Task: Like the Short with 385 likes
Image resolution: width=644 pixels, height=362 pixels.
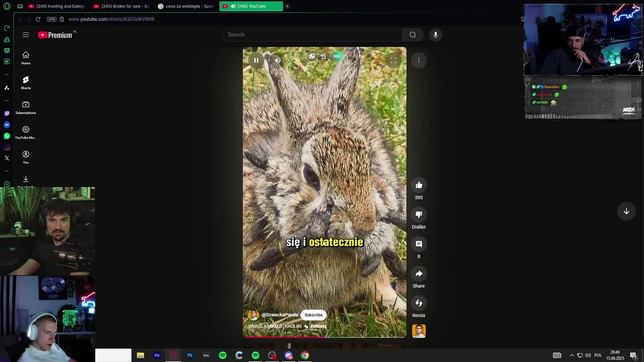Action: (419, 185)
